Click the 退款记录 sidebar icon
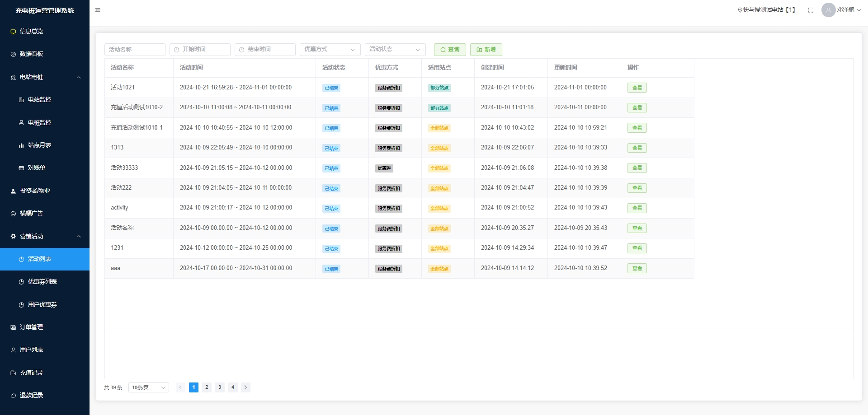 pyautogui.click(x=13, y=396)
